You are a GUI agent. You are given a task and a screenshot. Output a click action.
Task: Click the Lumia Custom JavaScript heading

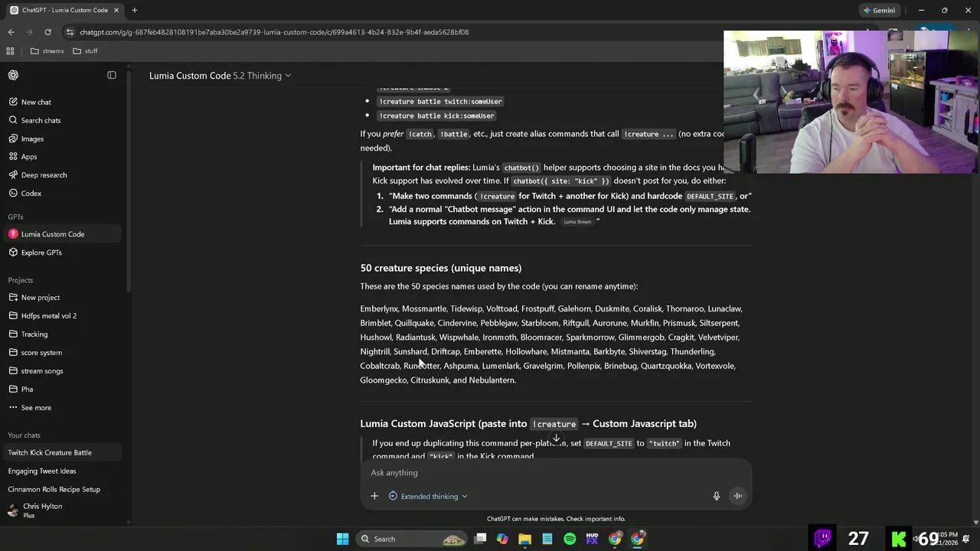[x=528, y=424]
